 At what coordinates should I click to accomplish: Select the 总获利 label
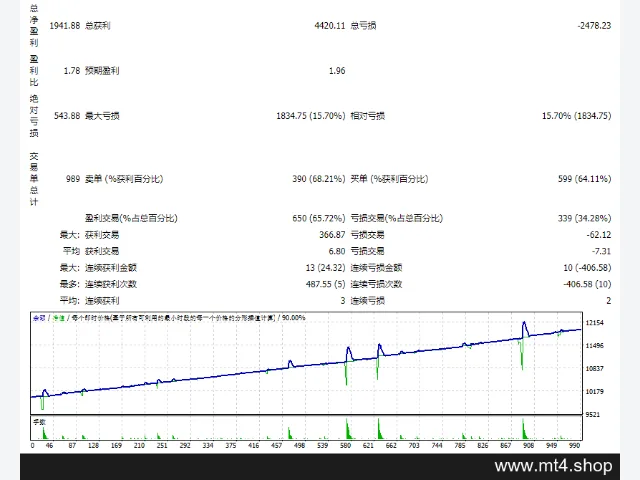tap(98, 26)
